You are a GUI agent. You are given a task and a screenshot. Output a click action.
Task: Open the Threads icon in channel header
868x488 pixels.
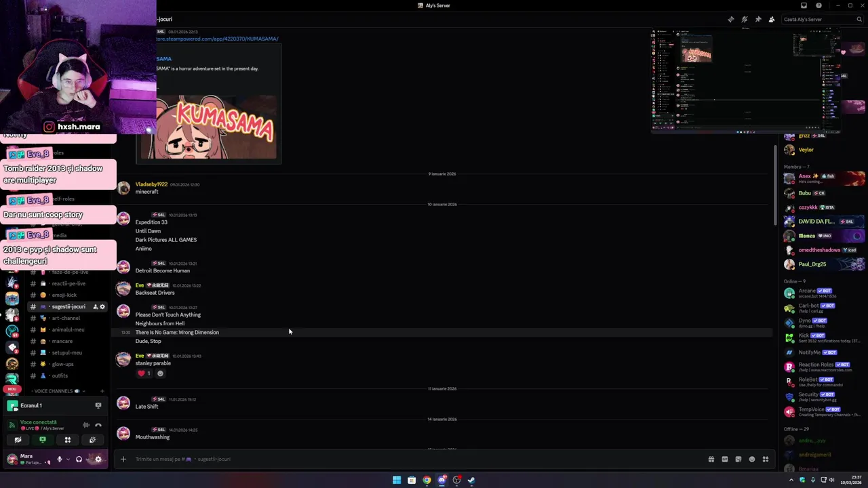730,19
